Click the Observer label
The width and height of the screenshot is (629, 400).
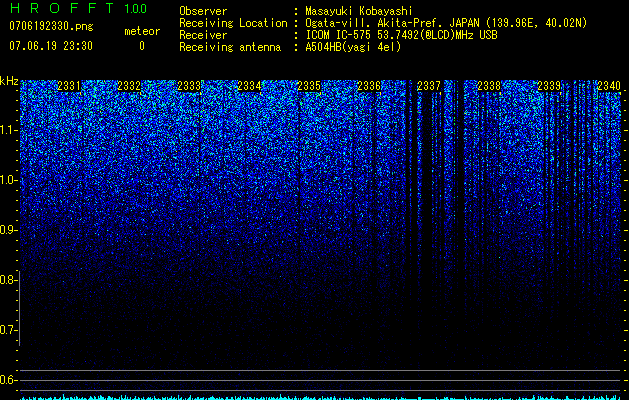(203, 11)
